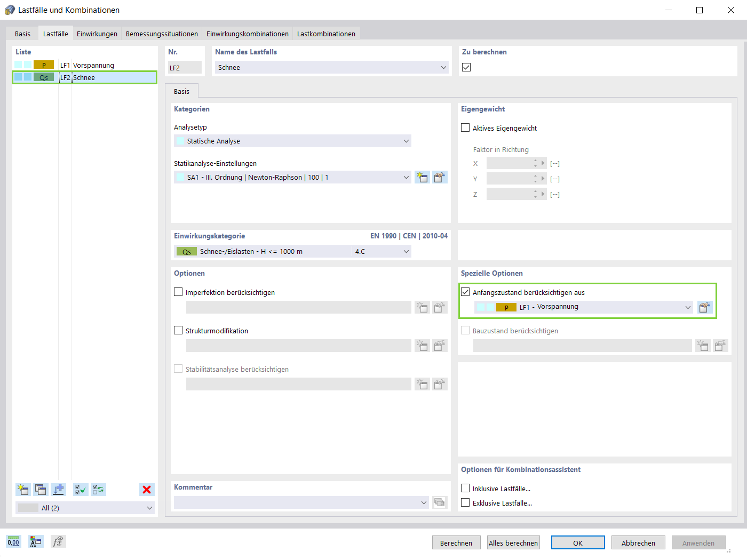The image size is (747, 560).
Task: Click Alles berechnen
Action: coord(513,543)
